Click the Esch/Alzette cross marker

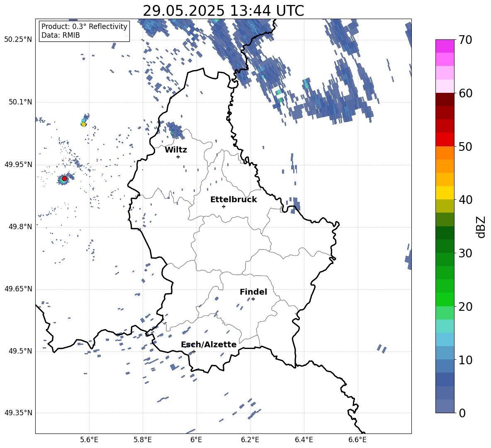tap(194, 351)
